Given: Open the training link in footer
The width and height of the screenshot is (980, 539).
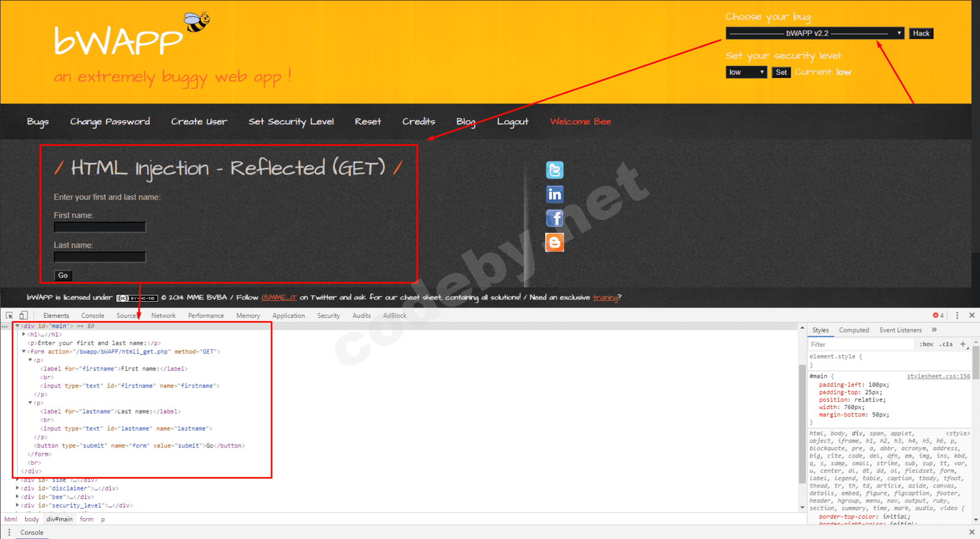Looking at the screenshot, I should click(x=605, y=298).
